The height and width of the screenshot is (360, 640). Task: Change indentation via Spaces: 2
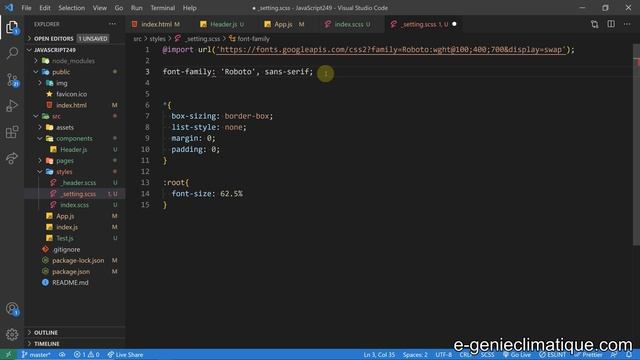tap(415, 355)
